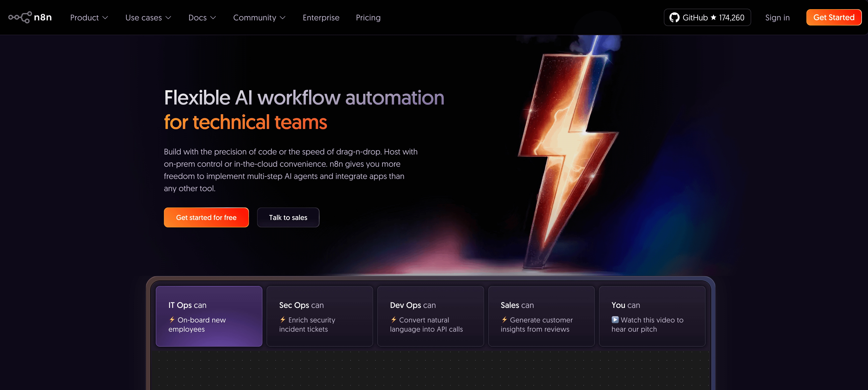Screen dimensions: 868x390
Task: Click the n8n logo icon
Action: 20,17
